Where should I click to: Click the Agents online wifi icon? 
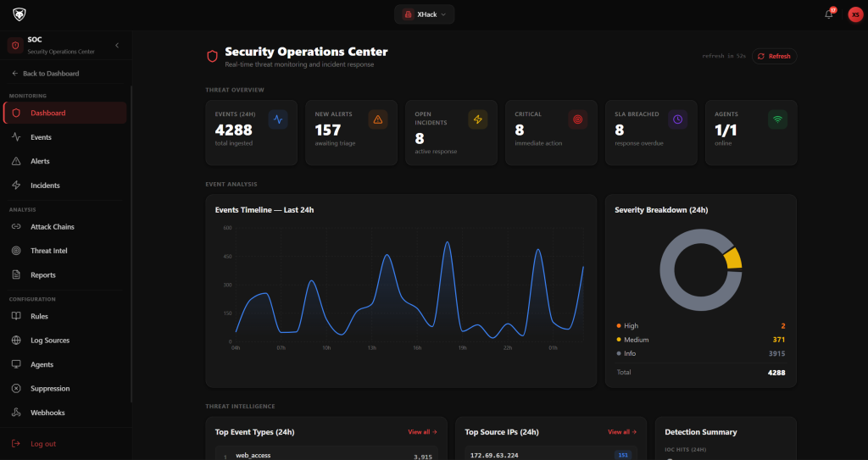[777, 119]
